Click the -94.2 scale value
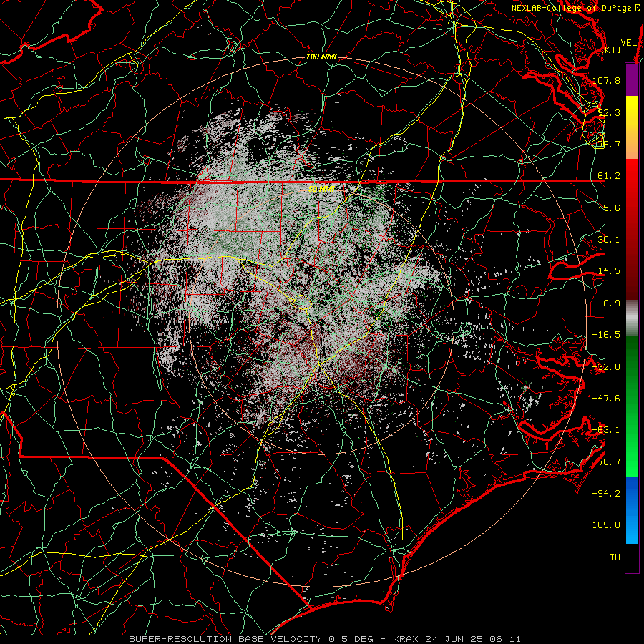The image size is (644, 644). click(606, 493)
